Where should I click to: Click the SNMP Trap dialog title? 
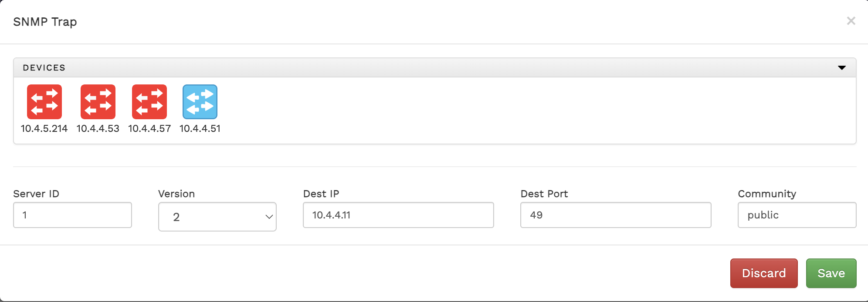tap(45, 22)
